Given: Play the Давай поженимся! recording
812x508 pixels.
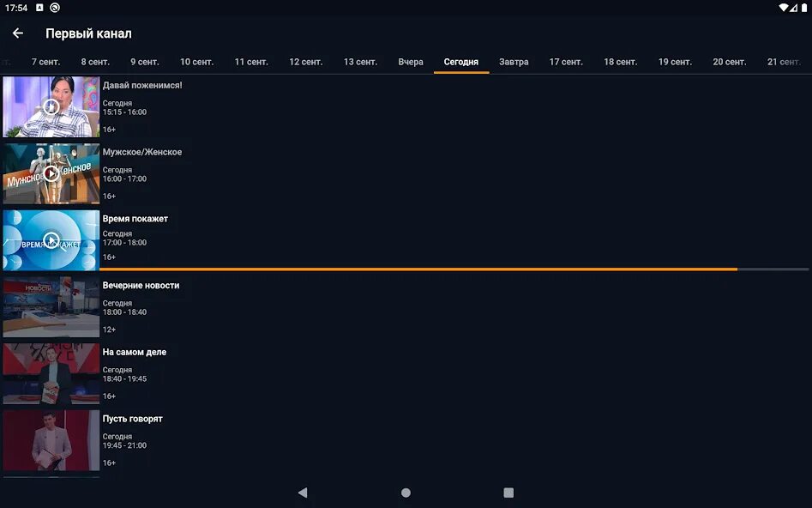Looking at the screenshot, I should (51, 106).
